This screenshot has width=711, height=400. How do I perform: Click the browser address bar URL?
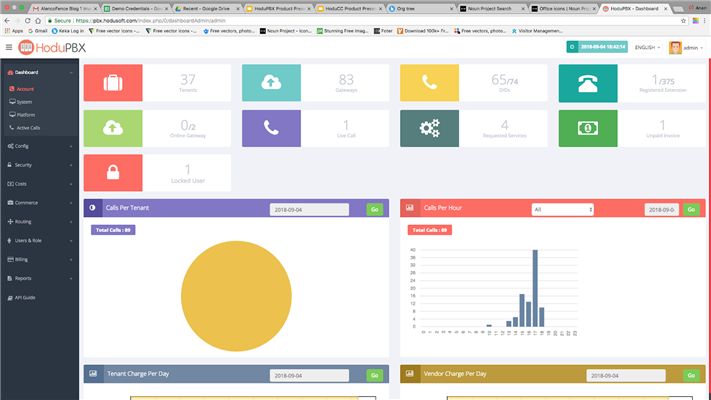151,20
